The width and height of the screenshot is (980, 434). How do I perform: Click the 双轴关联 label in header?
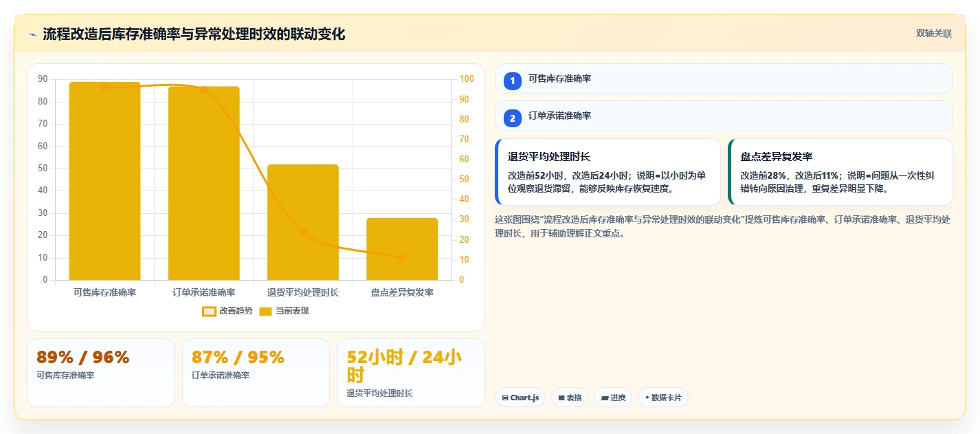point(933,34)
